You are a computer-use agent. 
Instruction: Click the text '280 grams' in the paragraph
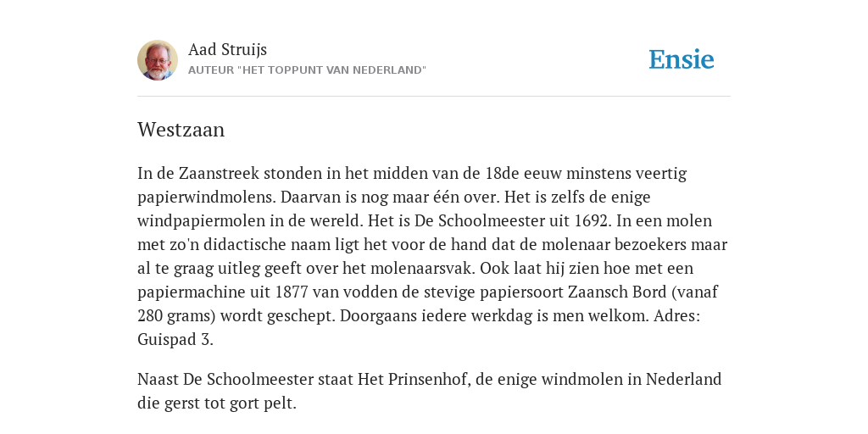click(x=176, y=316)
